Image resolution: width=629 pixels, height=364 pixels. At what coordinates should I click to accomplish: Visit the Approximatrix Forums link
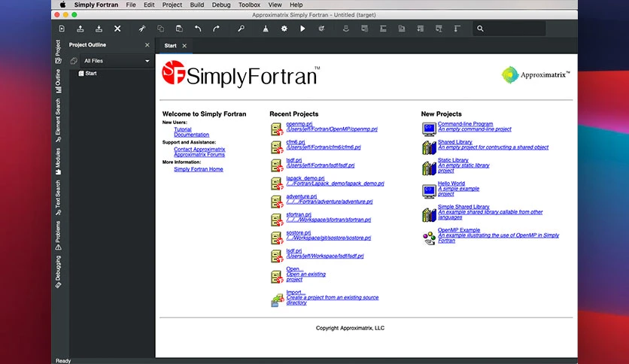pyautogui.click(x=199, y=154)
